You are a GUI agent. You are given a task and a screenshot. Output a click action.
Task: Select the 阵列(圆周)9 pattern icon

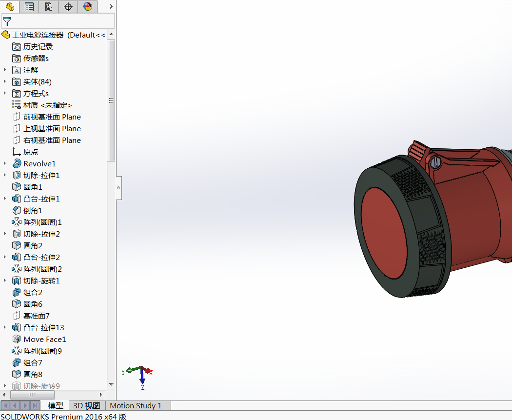[x=16, y=351]
